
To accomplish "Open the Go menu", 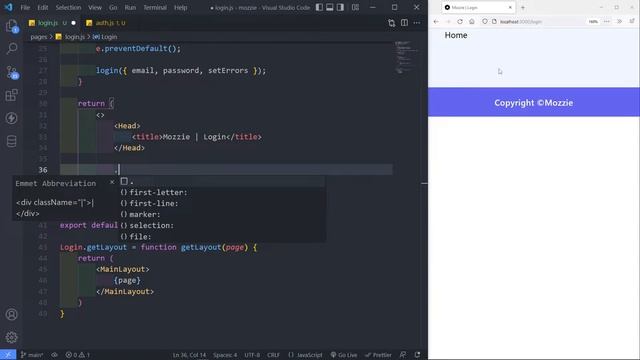I will pyautogui.click(x=113, y=7).
